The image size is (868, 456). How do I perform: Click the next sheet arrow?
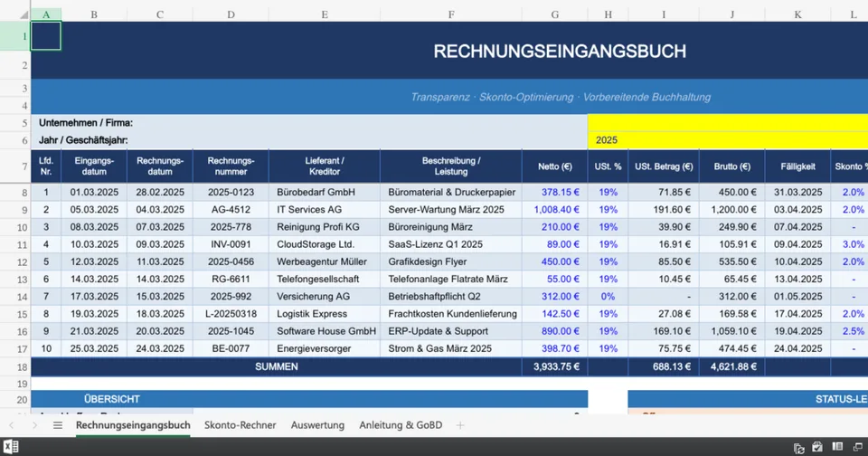click(34, 425)
